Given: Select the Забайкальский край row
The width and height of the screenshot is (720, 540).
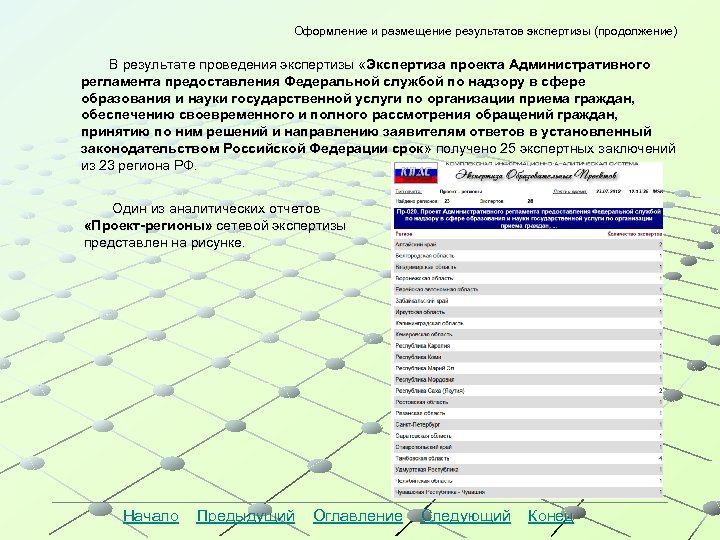Looking at the screenshot, I should pyautogui.click(x=529, y=301).
